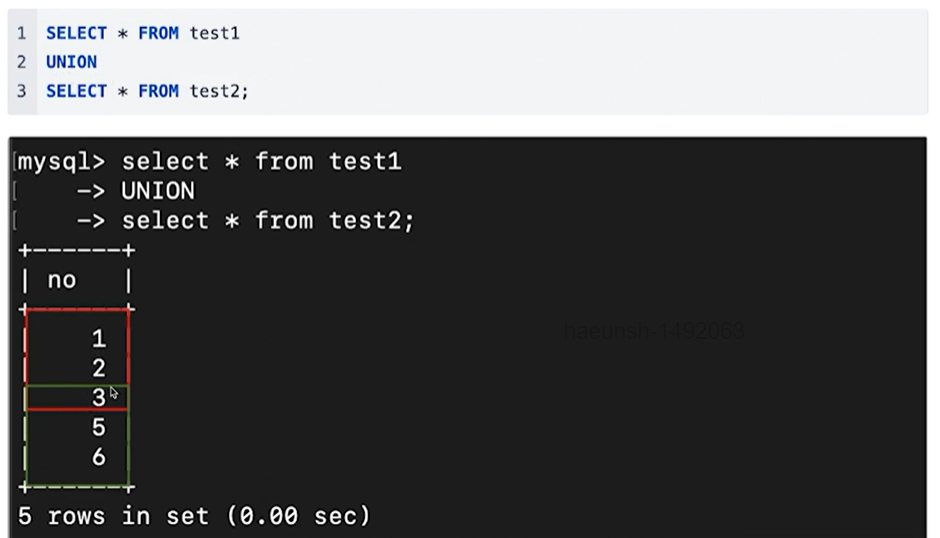
Task: Click line number 3 in code gutter
Action: click(22, 91)
